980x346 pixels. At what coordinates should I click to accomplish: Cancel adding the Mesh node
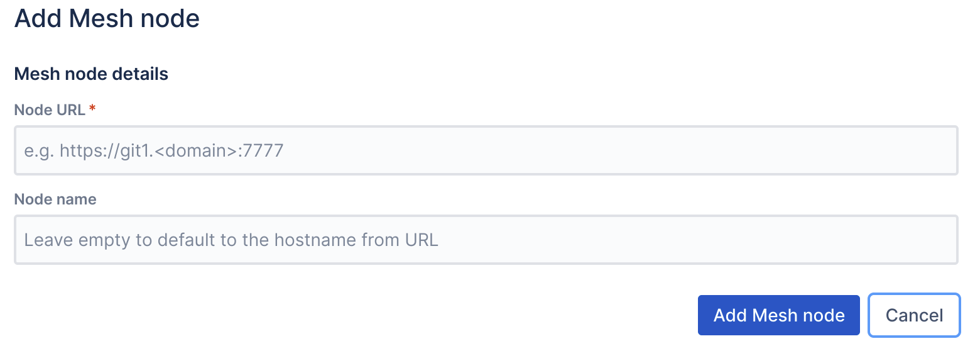[x=914, y=315]
